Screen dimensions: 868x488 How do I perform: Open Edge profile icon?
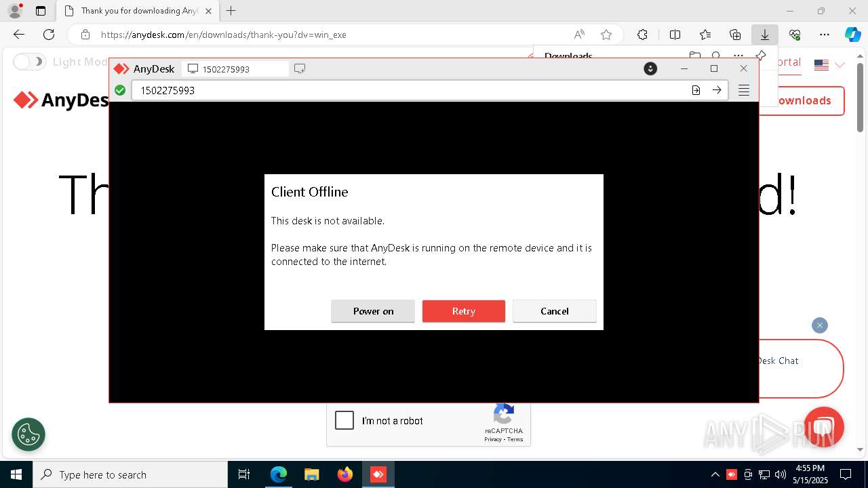click(x=15, y=11)
